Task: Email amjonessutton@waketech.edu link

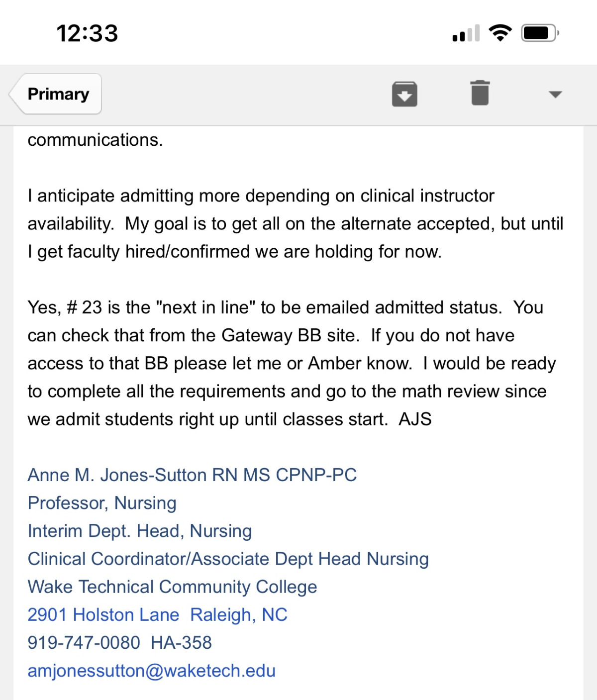Action: [x=152, y=671]
